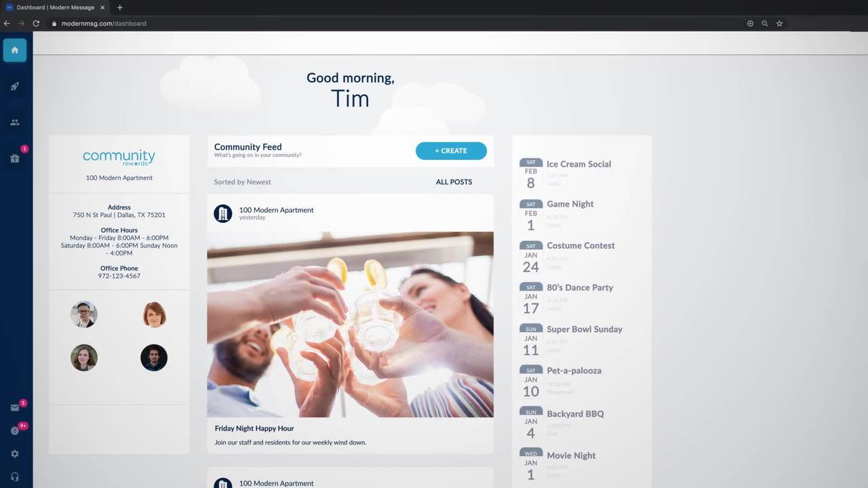Screen dimensions: 868x488
Task: Open a new browser tab
Action: coord(119,7)
